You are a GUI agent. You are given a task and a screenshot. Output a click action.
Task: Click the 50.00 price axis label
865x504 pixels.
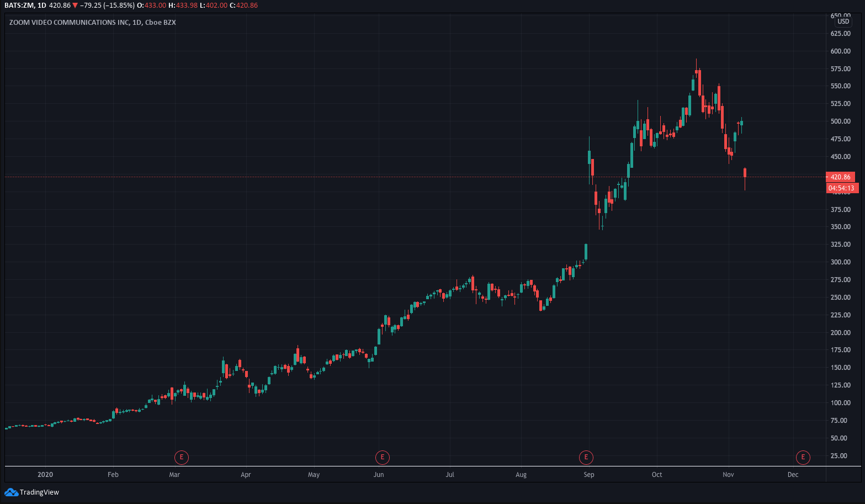click(x=839, y=438)
